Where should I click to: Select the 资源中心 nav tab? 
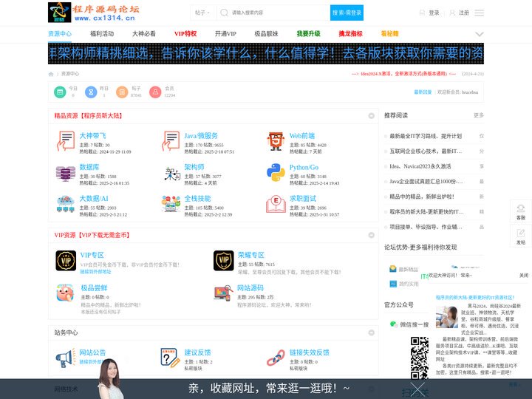coord(60,33)
